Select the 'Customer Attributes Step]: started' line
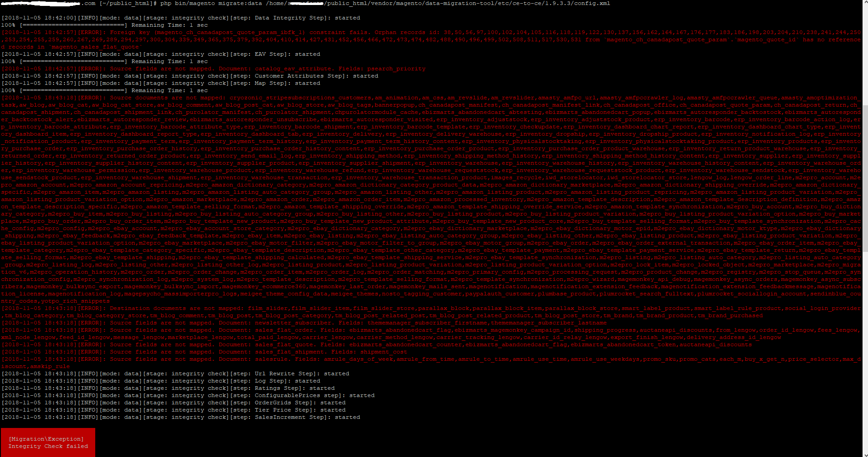The width and height of the screenshot is (868, 457). 190,76
